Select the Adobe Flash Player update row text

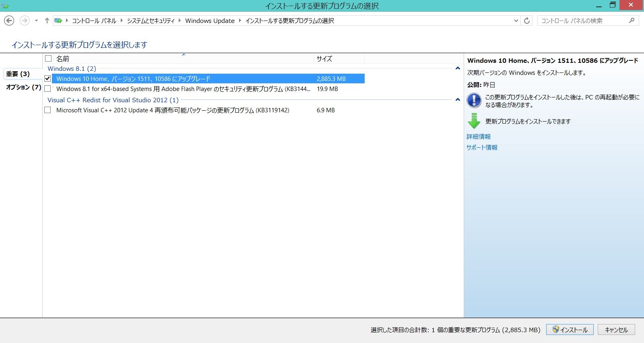(183, 89)
